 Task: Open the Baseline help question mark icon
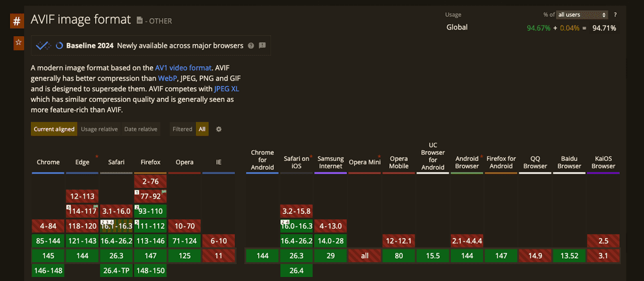pyautogui.click(x=251, y=46)
